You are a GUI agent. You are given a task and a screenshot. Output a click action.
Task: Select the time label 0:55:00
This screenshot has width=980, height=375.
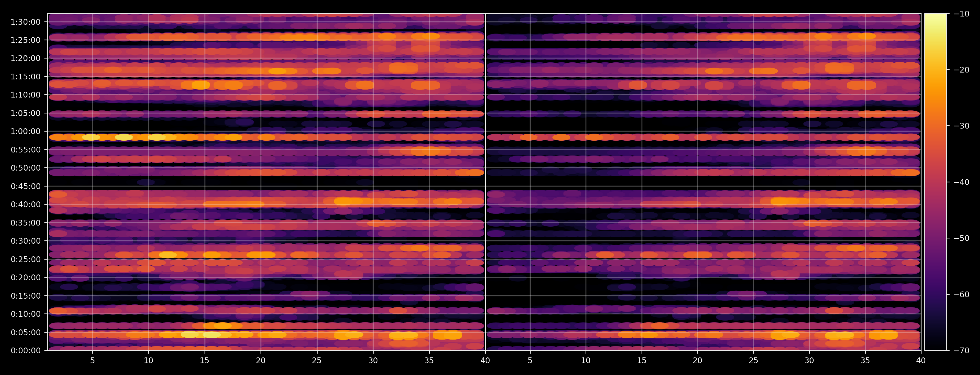click(26, 150)
